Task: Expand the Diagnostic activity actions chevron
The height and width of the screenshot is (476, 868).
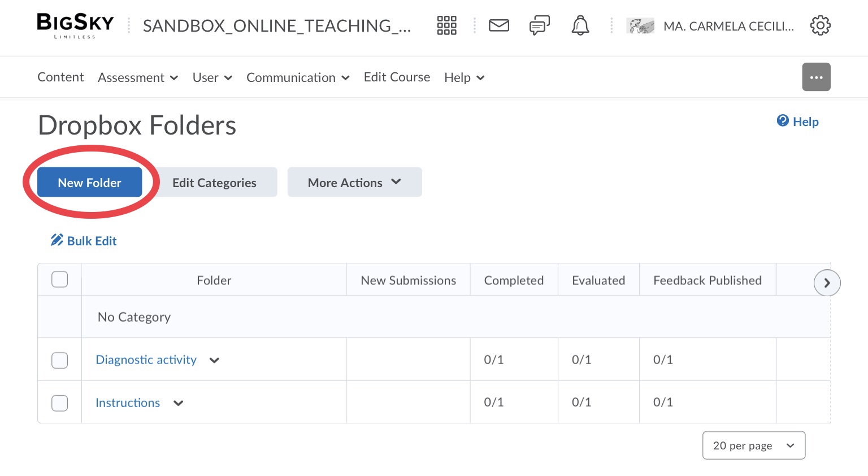Action: [x=214, y=361]
